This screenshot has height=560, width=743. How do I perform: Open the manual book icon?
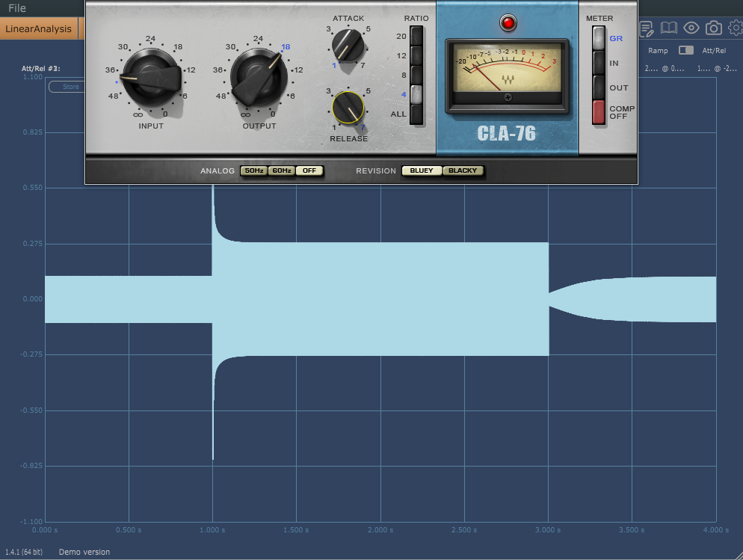tap(668, 28)
